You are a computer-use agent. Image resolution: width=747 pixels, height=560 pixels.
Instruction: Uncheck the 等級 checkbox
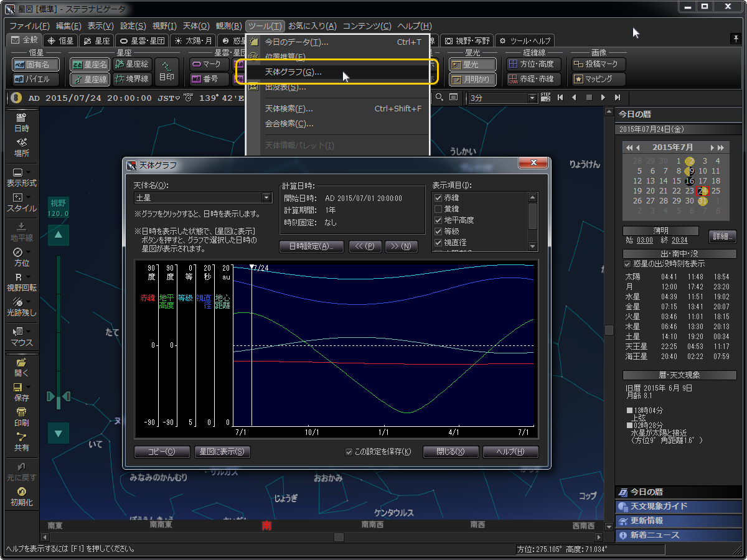[438, 231]
